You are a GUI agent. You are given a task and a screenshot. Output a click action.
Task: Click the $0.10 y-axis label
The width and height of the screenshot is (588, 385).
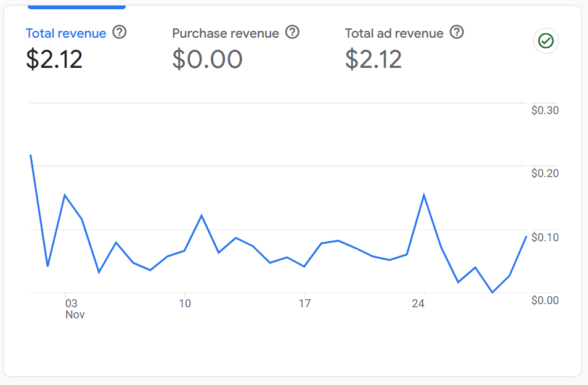click(x=545, y=237)
